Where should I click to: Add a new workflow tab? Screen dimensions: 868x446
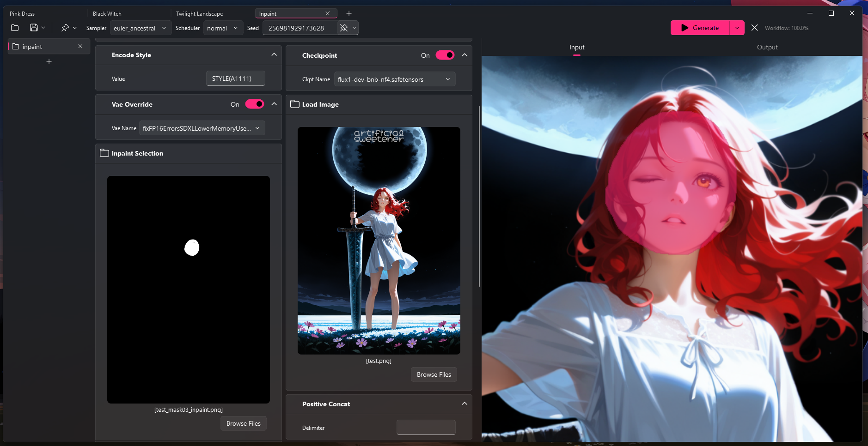[x=349, y=13]
